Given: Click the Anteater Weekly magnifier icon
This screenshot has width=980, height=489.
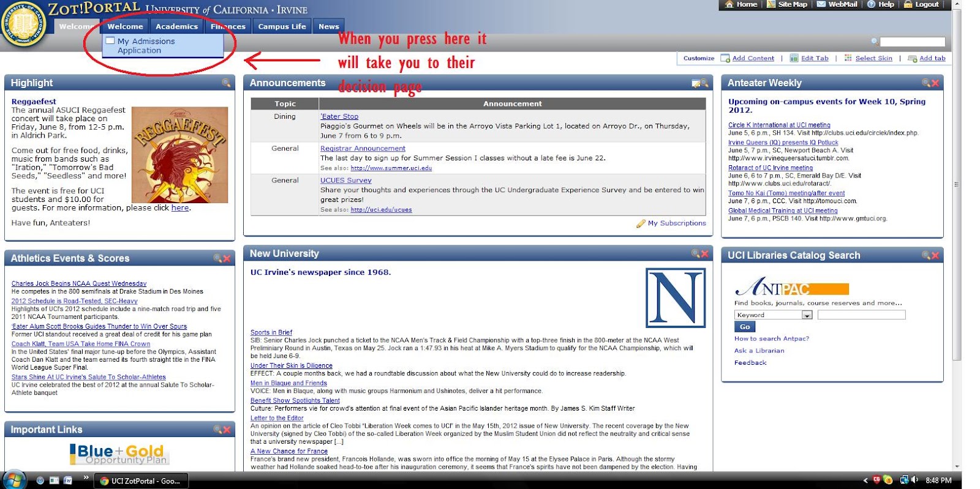Looking at the screenshot, I should click(926, 83).
